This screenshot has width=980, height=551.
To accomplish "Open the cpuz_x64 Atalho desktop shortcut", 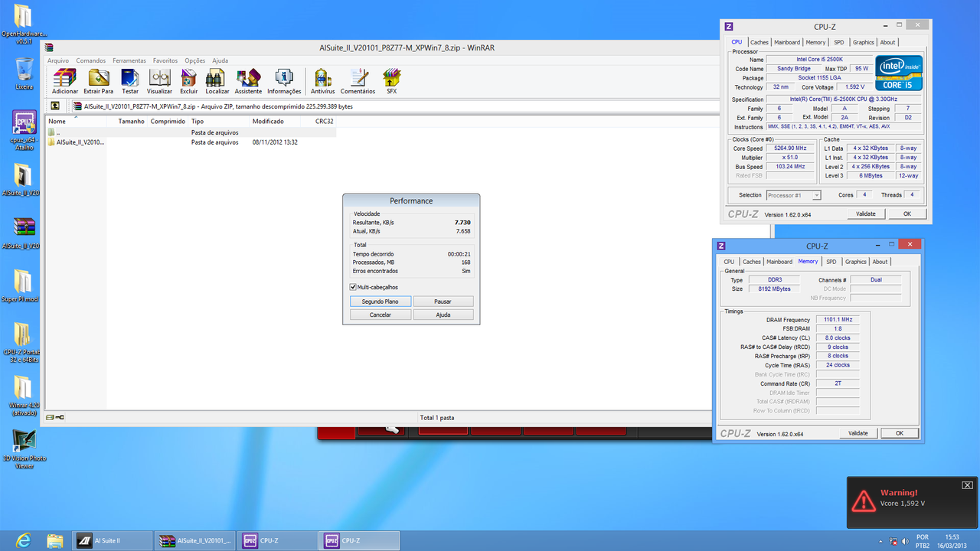I will coord(24,130).
